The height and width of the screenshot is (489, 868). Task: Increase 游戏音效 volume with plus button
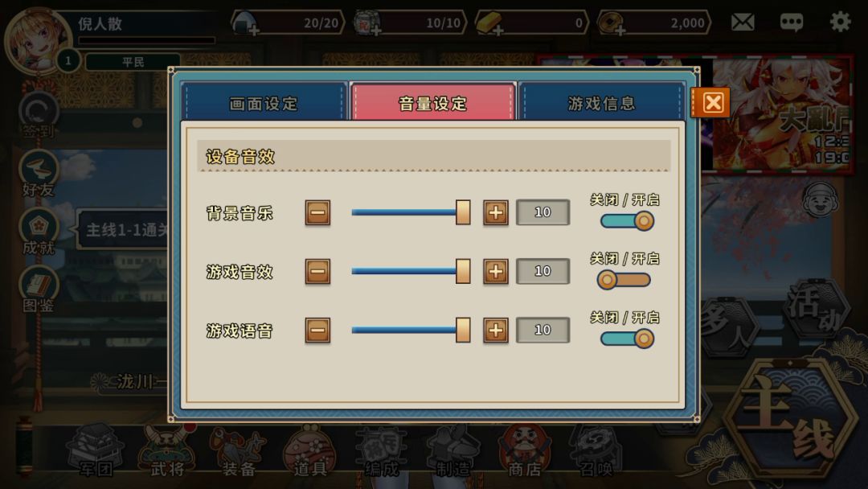(x=495, y=271)
